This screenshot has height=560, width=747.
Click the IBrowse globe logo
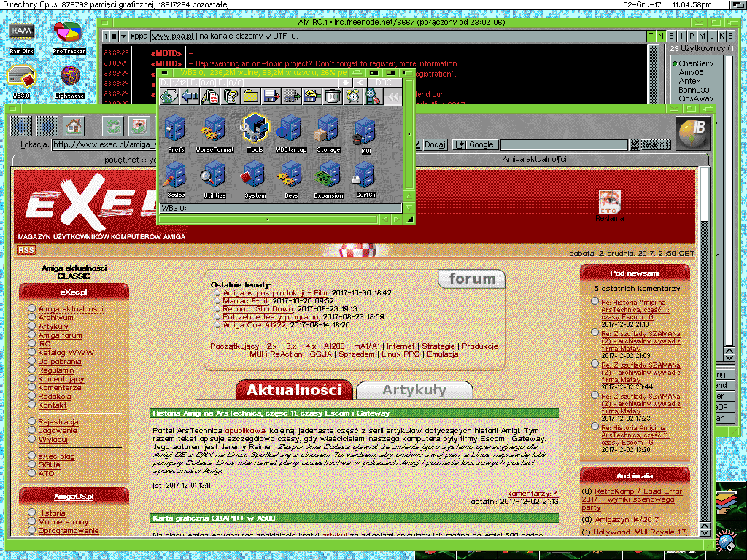[693, 134]
